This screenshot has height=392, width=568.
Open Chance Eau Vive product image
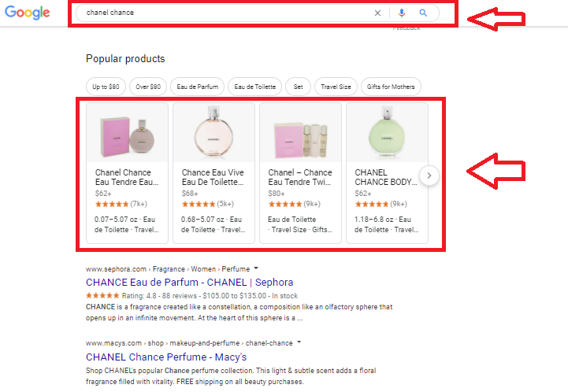click(x=213, y=133)
